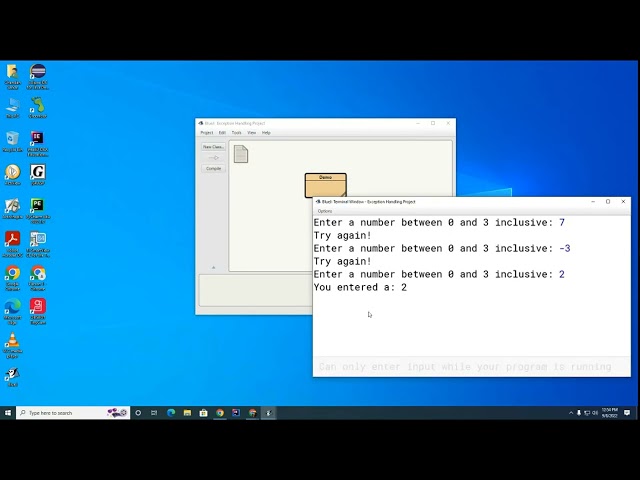Open File Explorer from the taskbar
This screenshot has width=640, height=480.
[187, 413]
